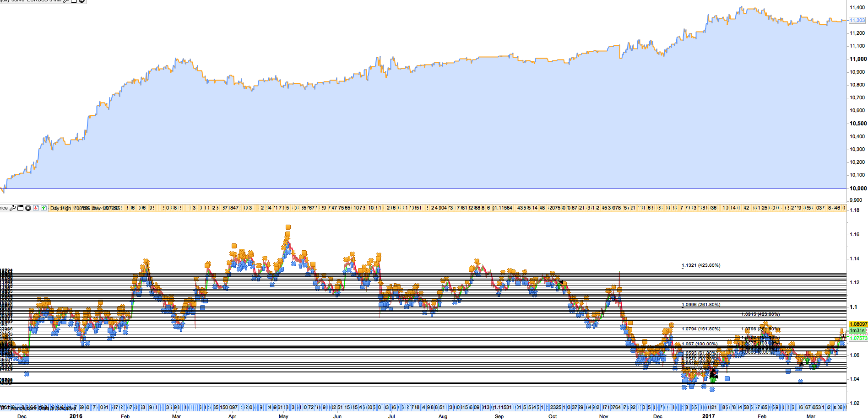Screen dimensions: 868x420
Task: Move price panel down with red arrow
Action: point(36,208)
